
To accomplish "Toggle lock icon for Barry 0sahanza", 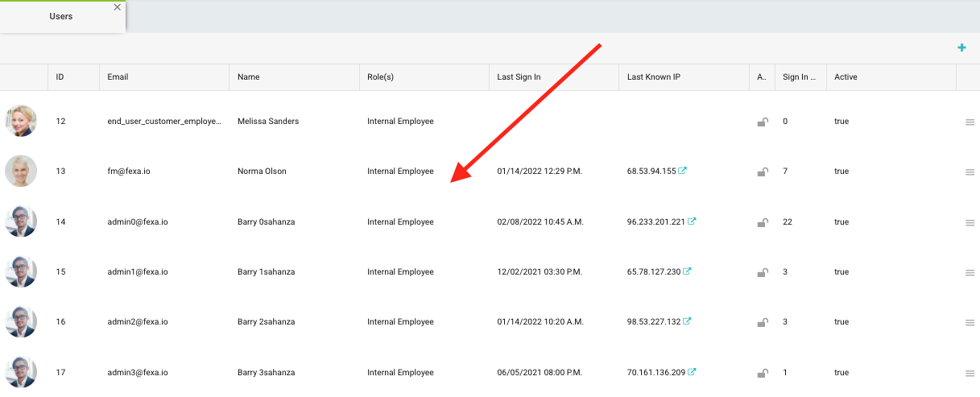I will click(x=762, y=223).
